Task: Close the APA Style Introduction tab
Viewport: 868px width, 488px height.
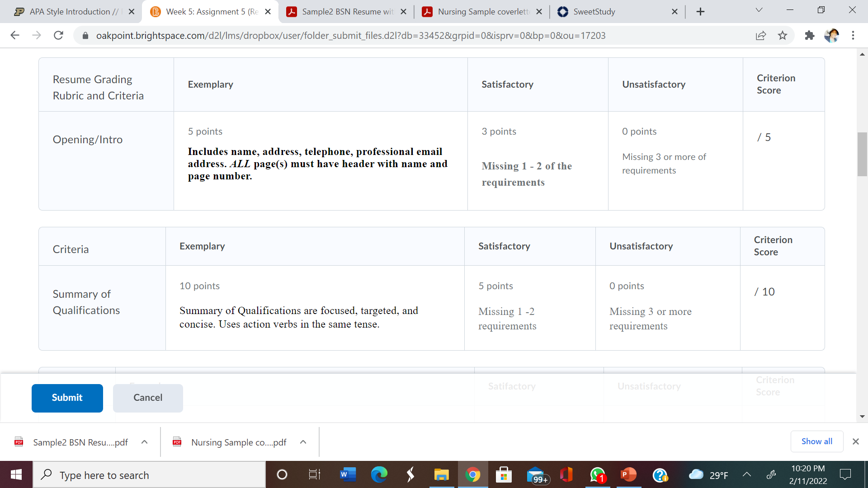Action: tap(132, 12)
